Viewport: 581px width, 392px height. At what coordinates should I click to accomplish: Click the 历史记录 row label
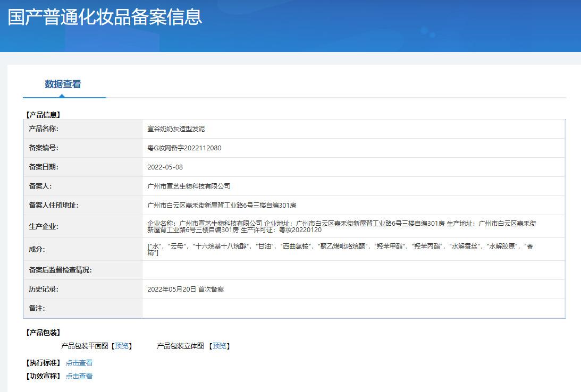click(44, 289)
